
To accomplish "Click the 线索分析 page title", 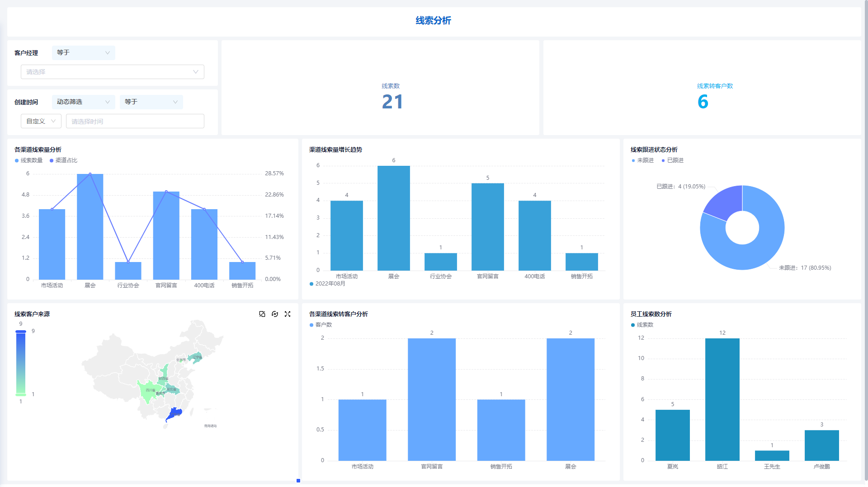I will pos(434,21).
